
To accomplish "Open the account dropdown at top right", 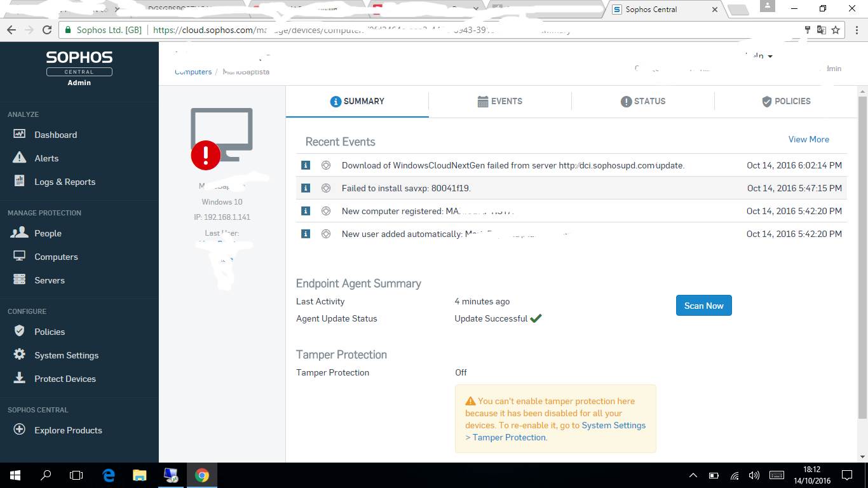I will [760, 56].
